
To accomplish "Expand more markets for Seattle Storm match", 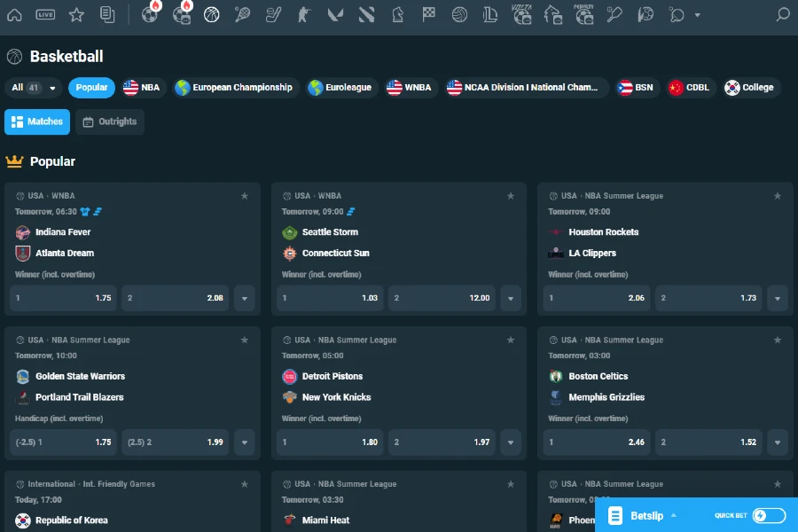I will [x=511, y=298].
